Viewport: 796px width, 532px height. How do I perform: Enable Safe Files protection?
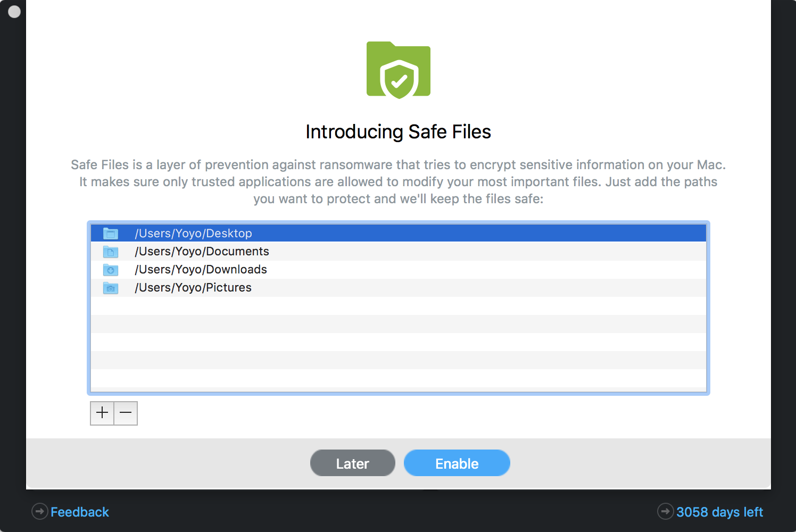pyautogui.click(x=457, y=463)
